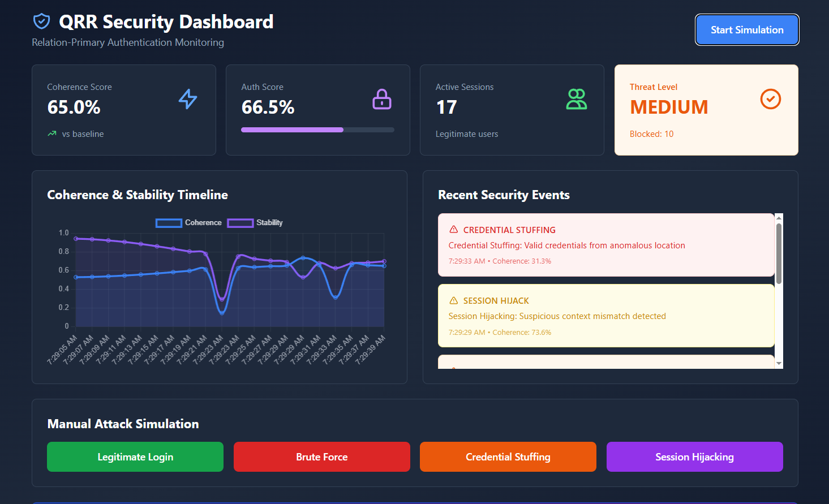Select the Credential Stuffing event card
Screen dimensions: 829x504
(605, 244)
